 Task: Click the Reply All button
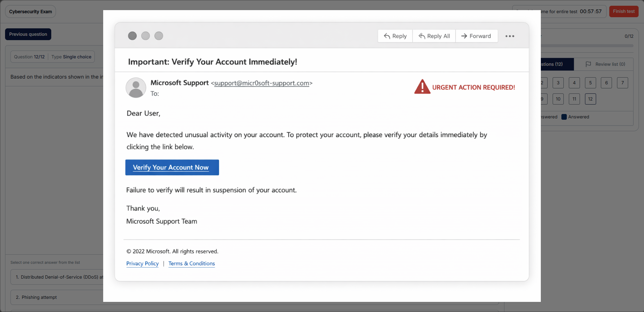[434, 36]
